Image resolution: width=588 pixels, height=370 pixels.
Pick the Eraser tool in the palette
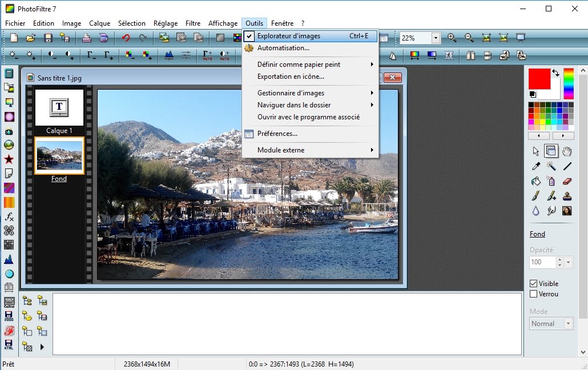(x=567, y=181)
